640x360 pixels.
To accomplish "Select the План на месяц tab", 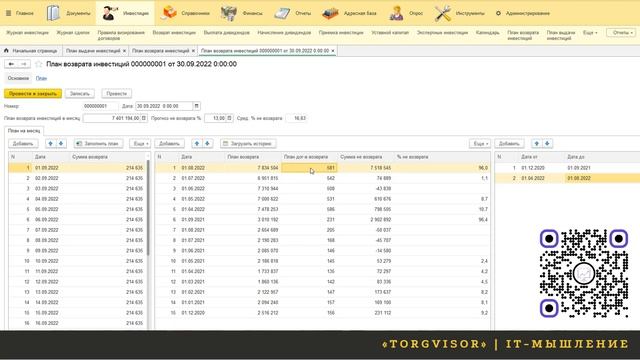I will pyautogui.click(x=24, y=131).
